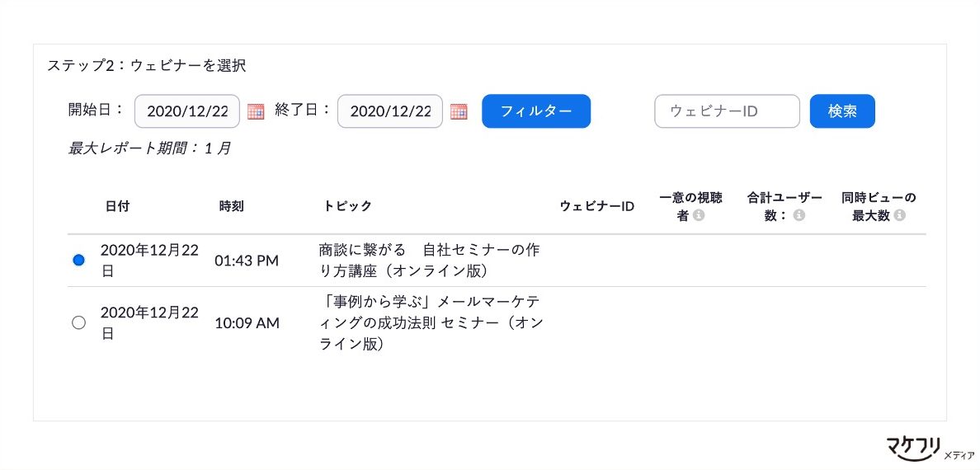
Task: Click the トピック column header
Action: pyautogui.click(x=347, y=206)
